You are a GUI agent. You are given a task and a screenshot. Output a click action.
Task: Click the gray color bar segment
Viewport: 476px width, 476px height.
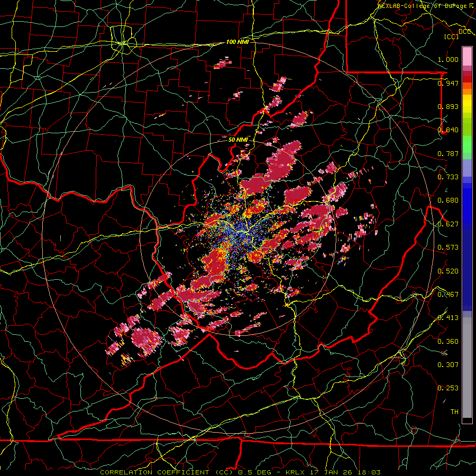[x=467, y=368]
